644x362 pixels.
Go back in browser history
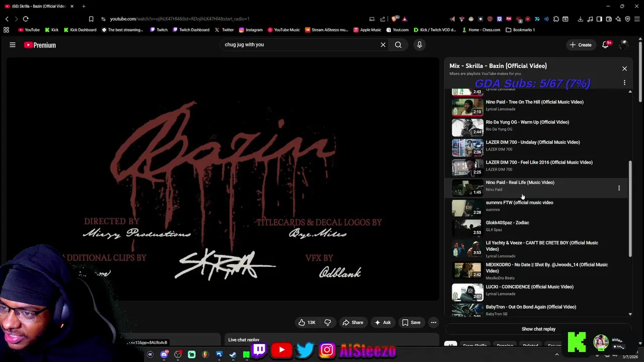[x=7, y=19]
